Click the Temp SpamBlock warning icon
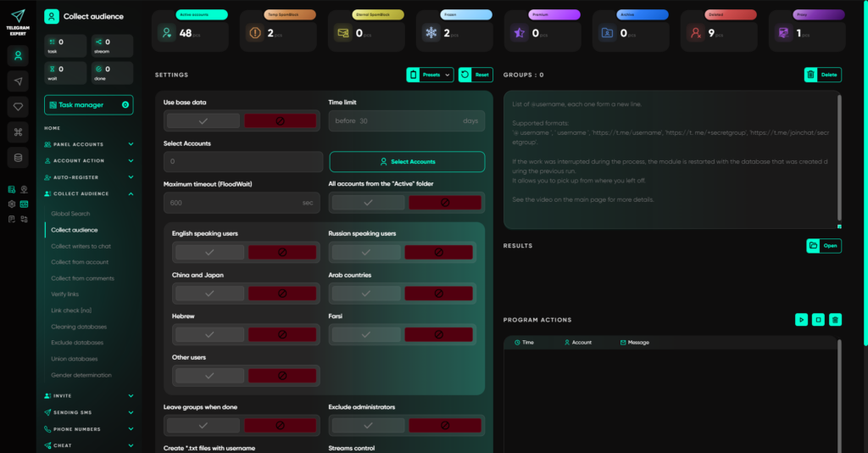Viewport: 868px width, 453px height. coord(255,33)
